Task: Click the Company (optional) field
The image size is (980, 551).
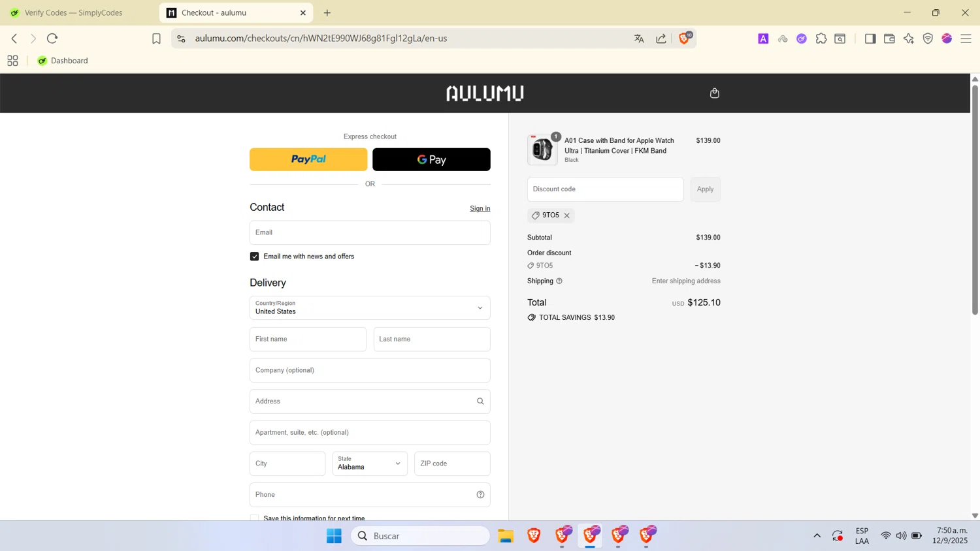Action: pyautogui.click(x=370, y=370)
